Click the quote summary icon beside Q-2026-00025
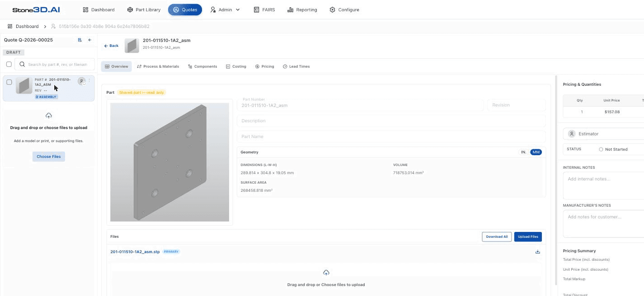Image resolution: width=644 pixels, height=296 pixels. click(80, 40)
